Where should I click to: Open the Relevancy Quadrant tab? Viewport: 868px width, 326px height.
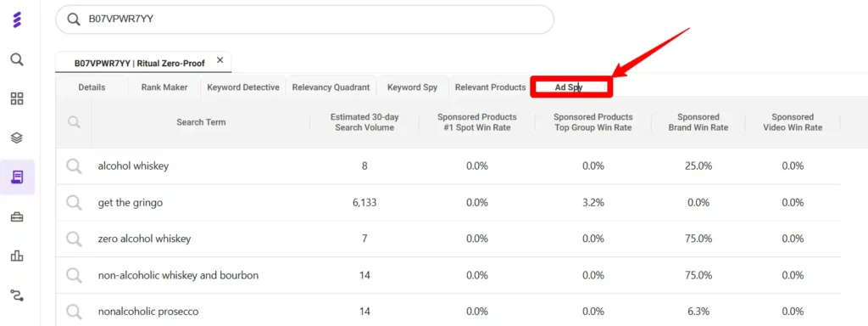(331, 87)
